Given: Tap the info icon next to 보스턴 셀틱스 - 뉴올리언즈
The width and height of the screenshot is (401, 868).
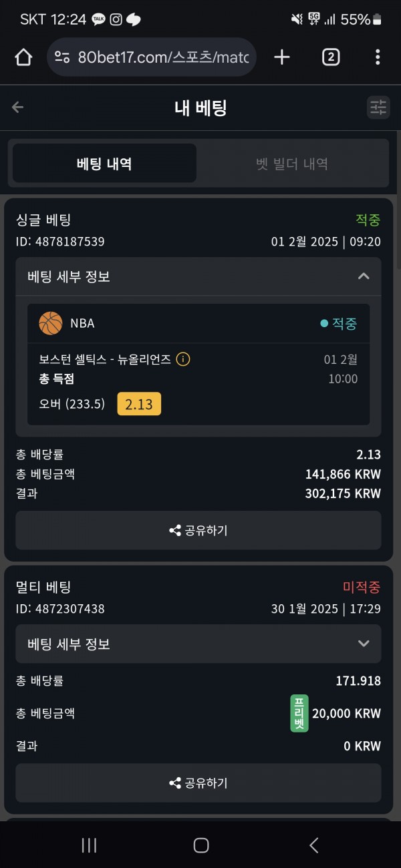Looking at the screenshot, I should pos(183,359).
